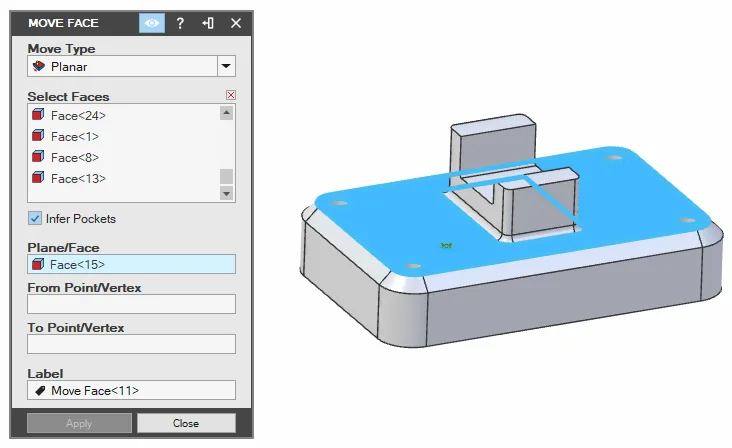Expand the Move Type dropdown arrow
This screenshot has height=448, width=732.
tap(226, 66)
